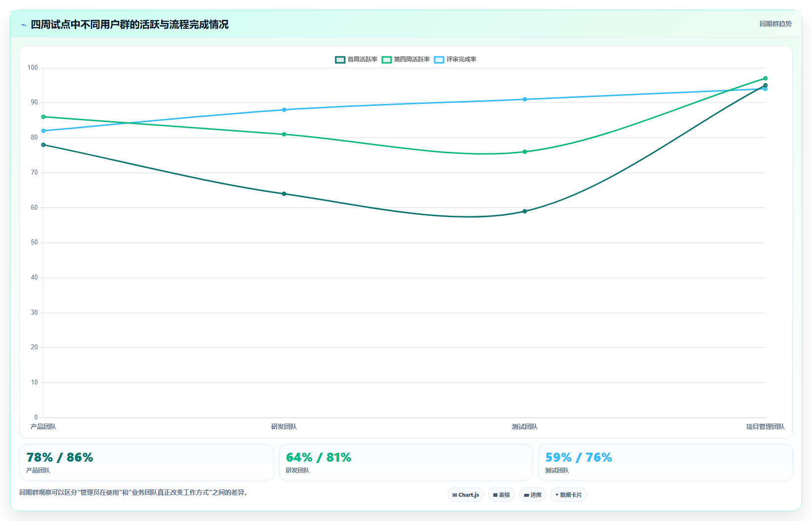Click the x-axis label 项目管理团队

click(x=765, y=426)
